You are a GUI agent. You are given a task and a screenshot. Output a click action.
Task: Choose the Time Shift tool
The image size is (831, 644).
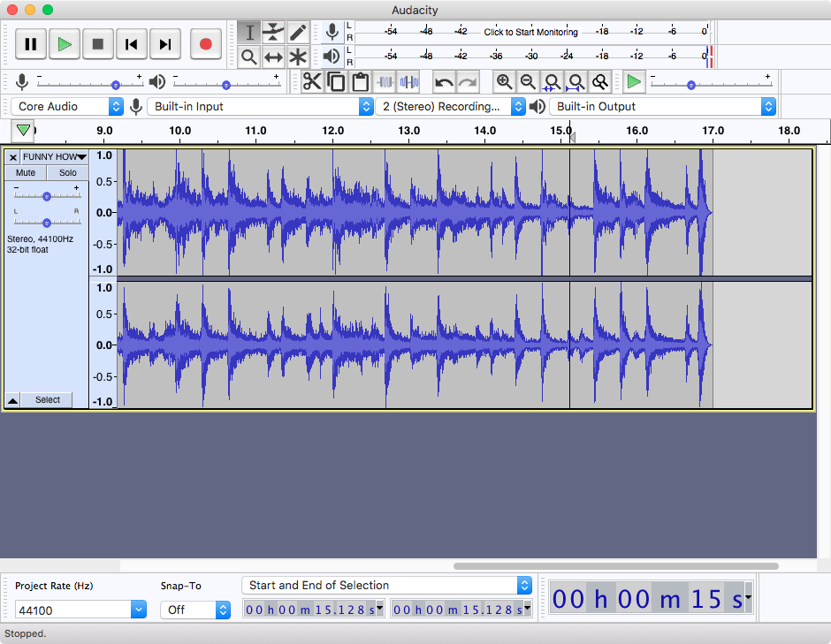point(273,57)
